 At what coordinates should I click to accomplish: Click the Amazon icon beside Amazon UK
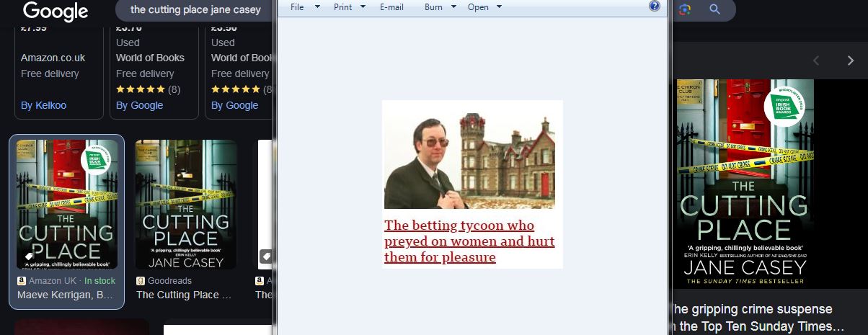[x=21, y=281]
